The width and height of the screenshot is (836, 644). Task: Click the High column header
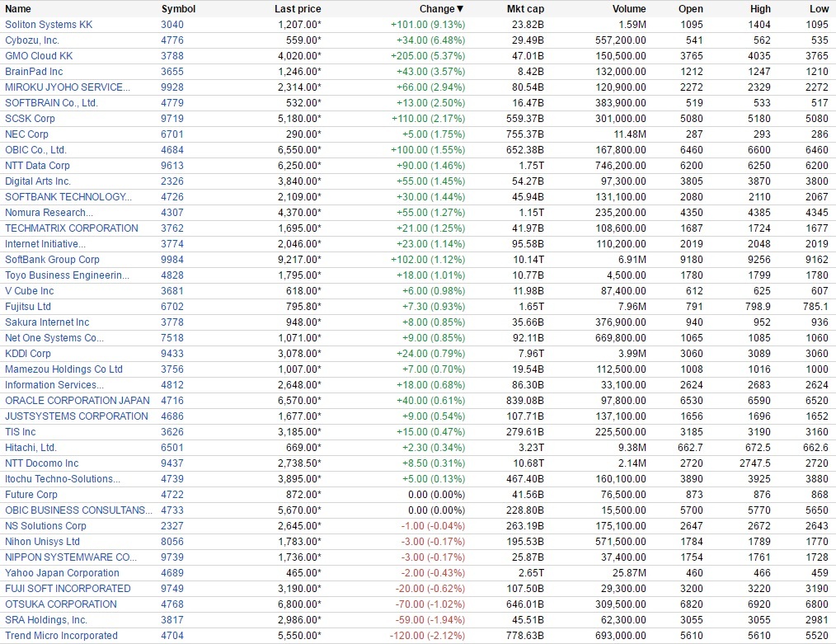coord(760,9)
